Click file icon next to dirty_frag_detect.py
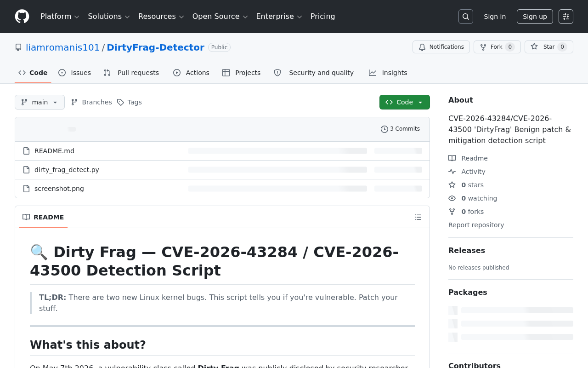The width and height of the screenshot is (588, 368). (x=27, y=170)
